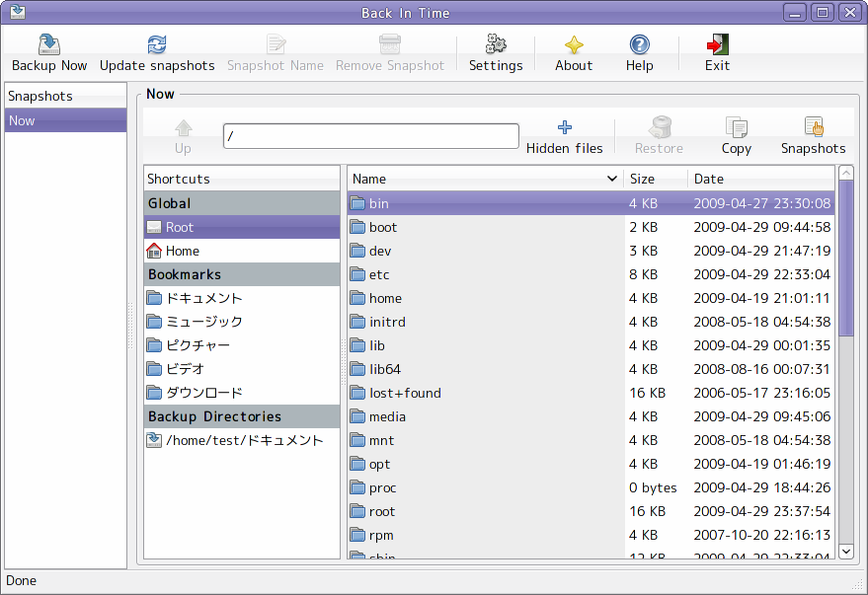This screenshot has width=868, height=595.
Task: Select the Now snapshot entry
Action: pyautogui.click(x=66, y=120)
